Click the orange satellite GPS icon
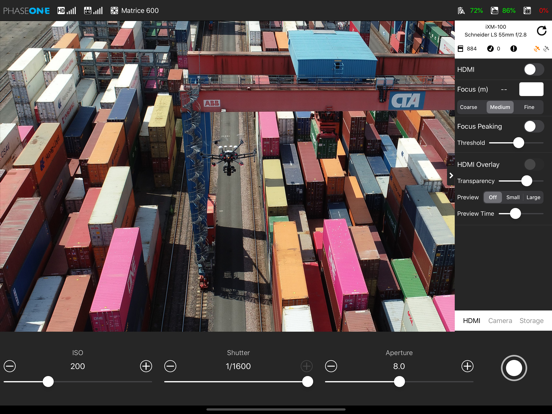Screen dimensions: 552x414 tap(537, 49)
